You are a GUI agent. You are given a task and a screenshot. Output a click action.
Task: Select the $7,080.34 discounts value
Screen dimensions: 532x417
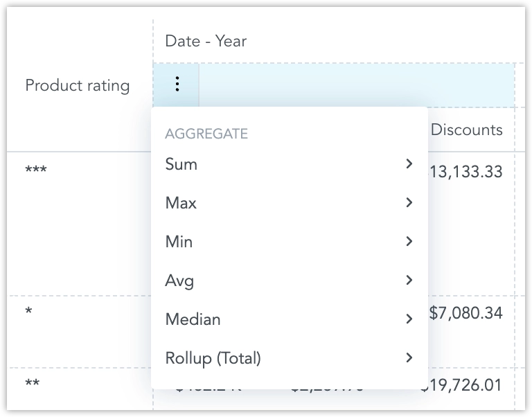pos(465,313)
